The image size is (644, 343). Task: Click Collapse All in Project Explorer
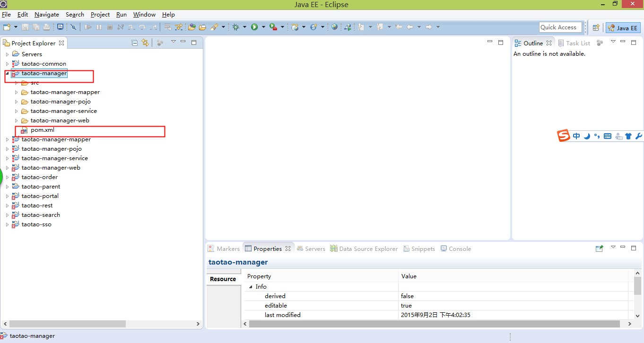[135, 43]
